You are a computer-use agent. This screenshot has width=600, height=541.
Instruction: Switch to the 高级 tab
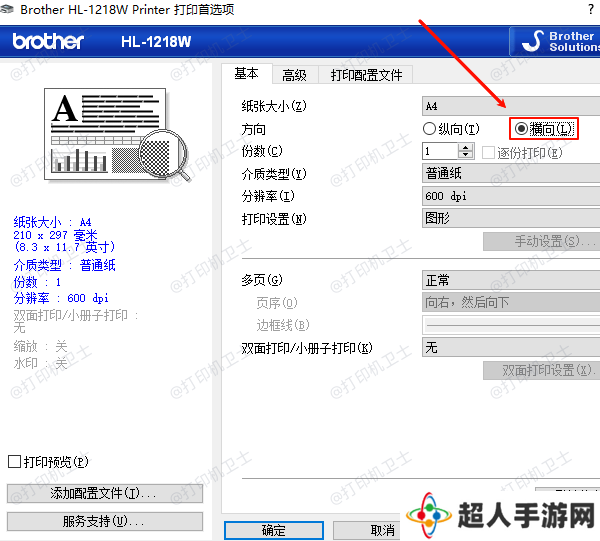(x=294, y=75)
